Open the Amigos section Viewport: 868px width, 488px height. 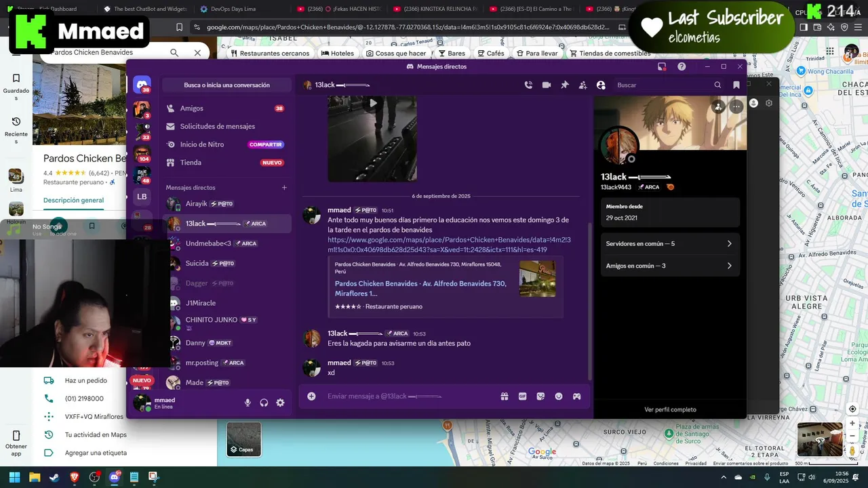pos(226,108)
